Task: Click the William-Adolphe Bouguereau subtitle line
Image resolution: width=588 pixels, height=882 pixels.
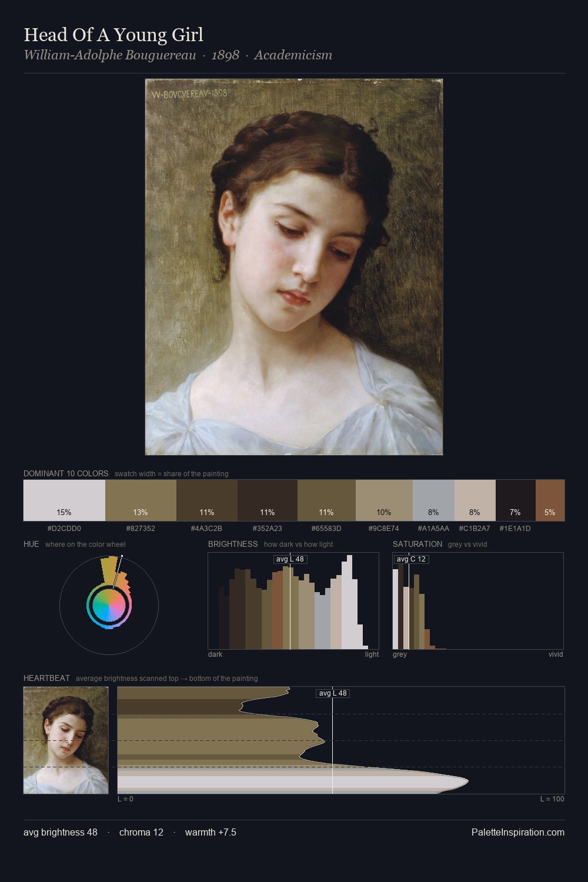Action: point(178,55)
